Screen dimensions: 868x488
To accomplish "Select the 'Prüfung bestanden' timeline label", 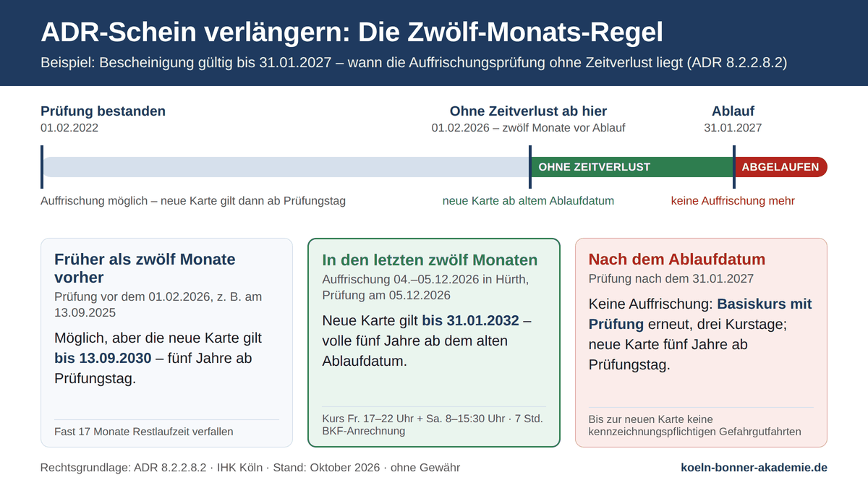I will [103, 111].
